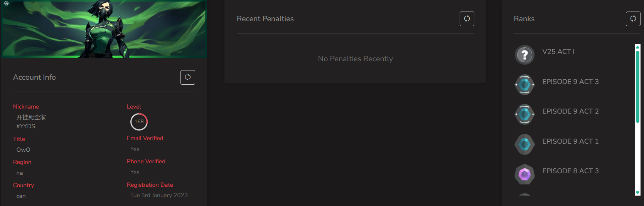
Task: Select the EPISODE 9 ACT 3 label
Action: coord(570,82)
